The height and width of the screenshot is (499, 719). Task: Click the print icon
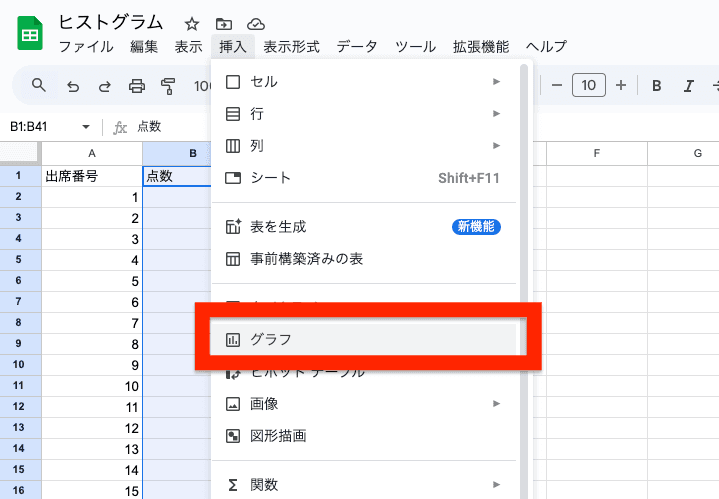[x=137, y=85]
